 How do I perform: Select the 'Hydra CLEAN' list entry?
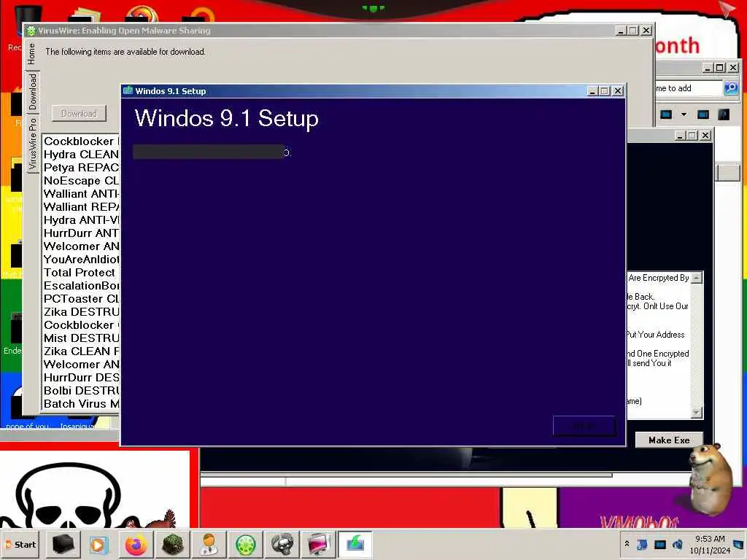coord(81,155)
